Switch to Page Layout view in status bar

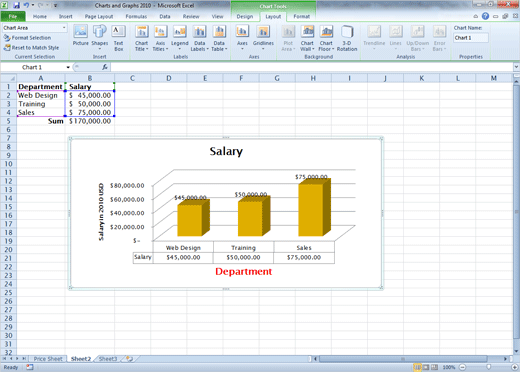[x=426, y=367]
